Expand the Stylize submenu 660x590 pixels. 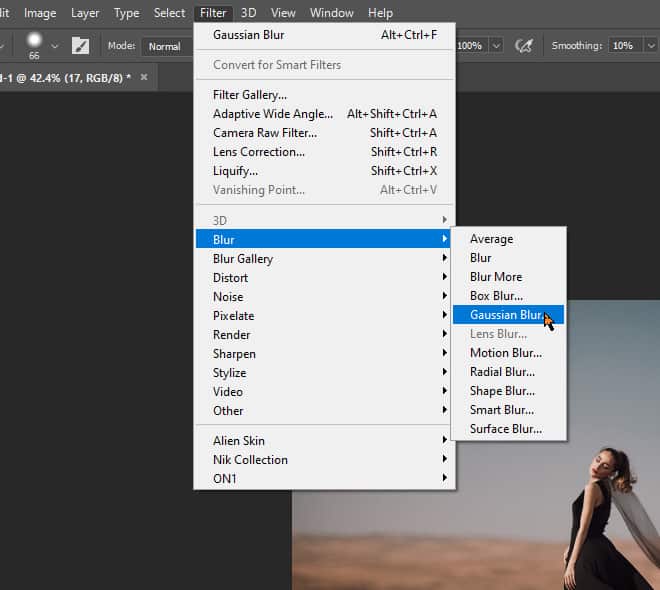325,373
